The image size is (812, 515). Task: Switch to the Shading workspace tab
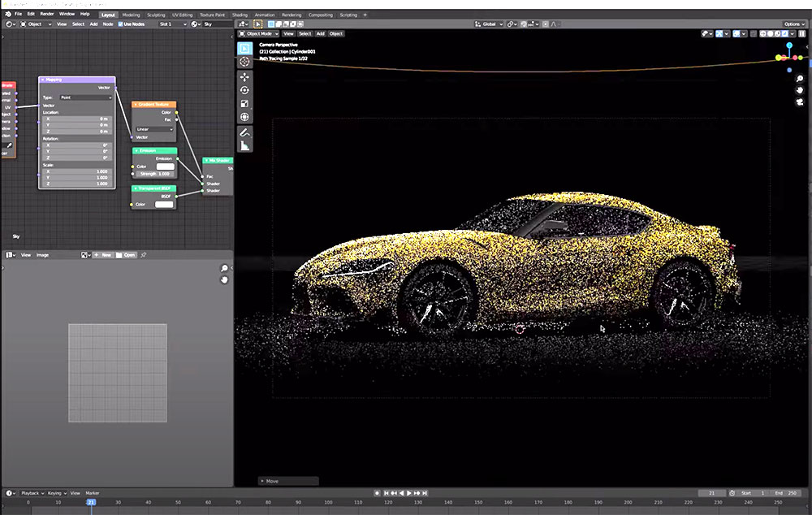point(240,14)
